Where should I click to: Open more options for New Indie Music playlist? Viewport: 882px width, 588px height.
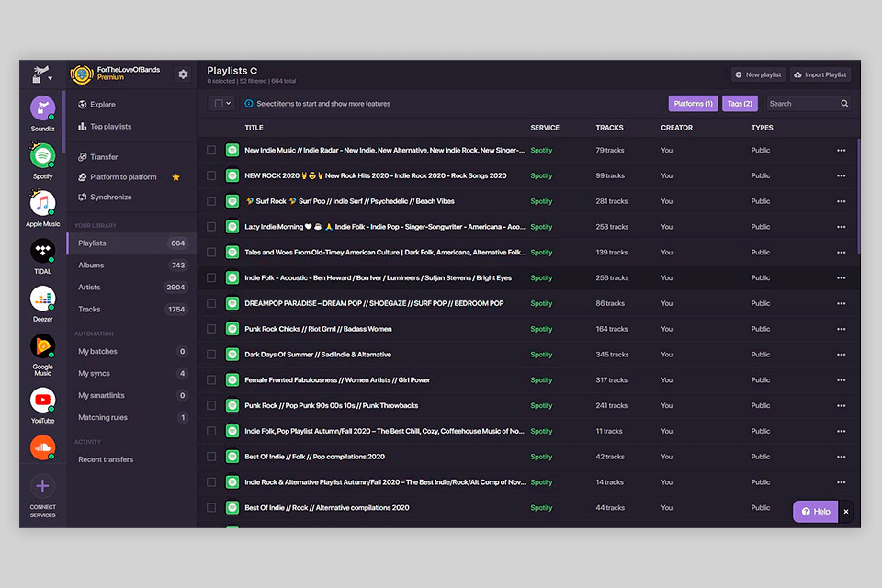coord(841,151)
